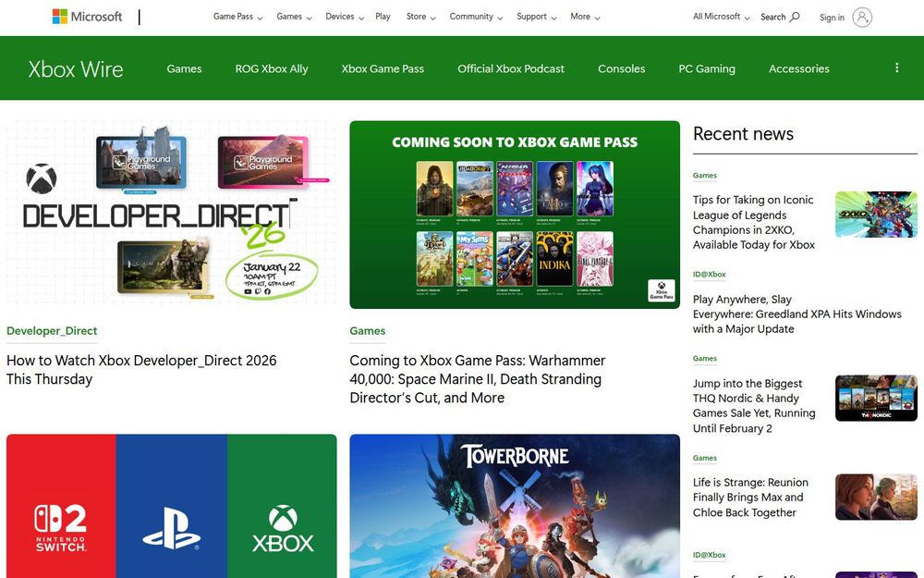Expand the Community dropdown
924x578 pixels.
click(x=476, y=17)
